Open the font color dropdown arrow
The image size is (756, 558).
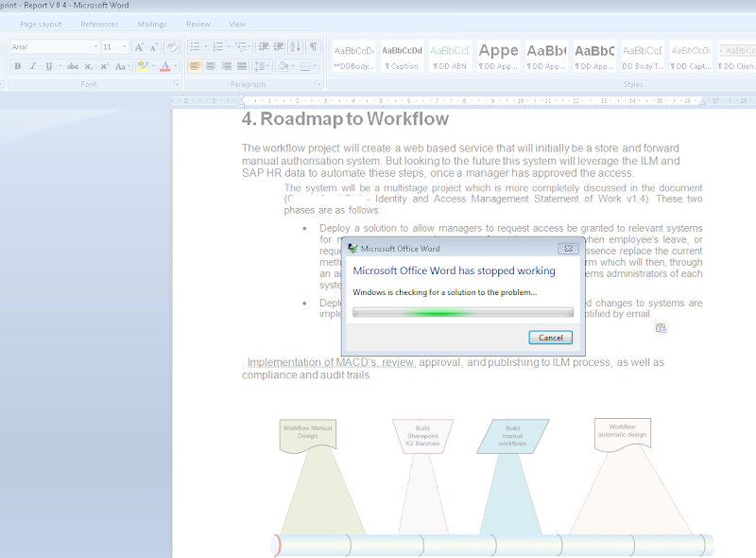pos(176,66)
